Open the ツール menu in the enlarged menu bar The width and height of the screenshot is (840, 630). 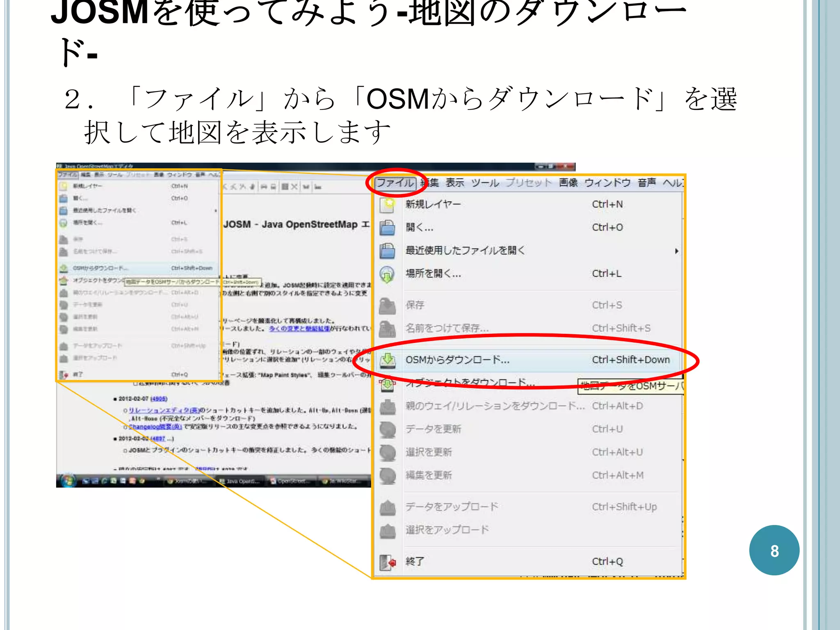click(485, 183)
